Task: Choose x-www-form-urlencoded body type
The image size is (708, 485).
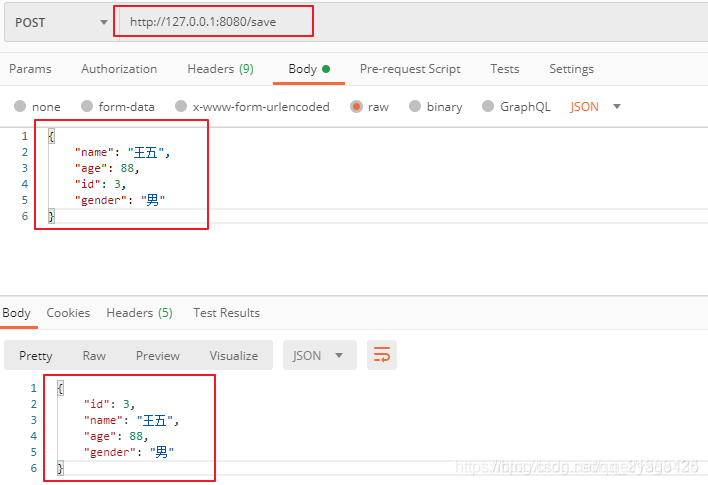Action: pos(181,106)
